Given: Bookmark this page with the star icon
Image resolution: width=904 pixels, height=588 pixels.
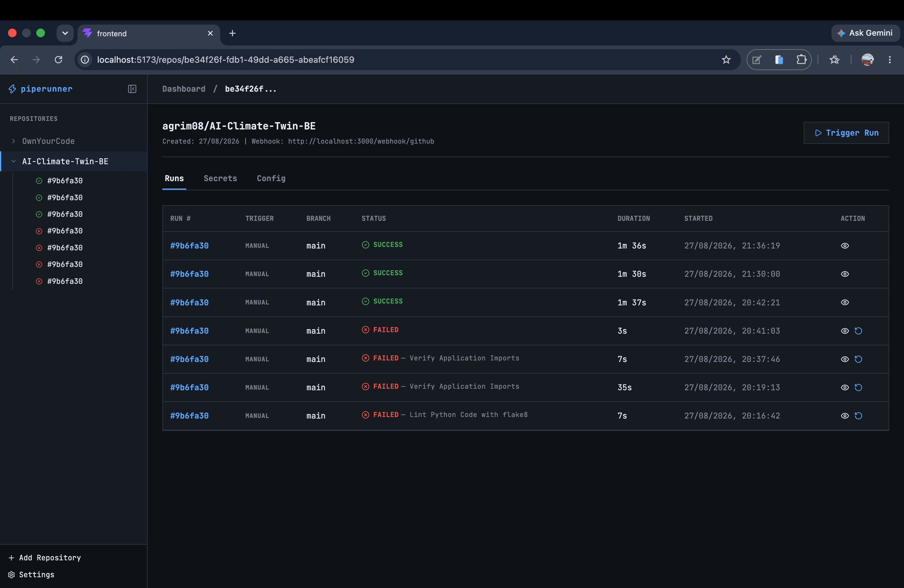Looking at the screenshot, I should click(x=726, y=60).
